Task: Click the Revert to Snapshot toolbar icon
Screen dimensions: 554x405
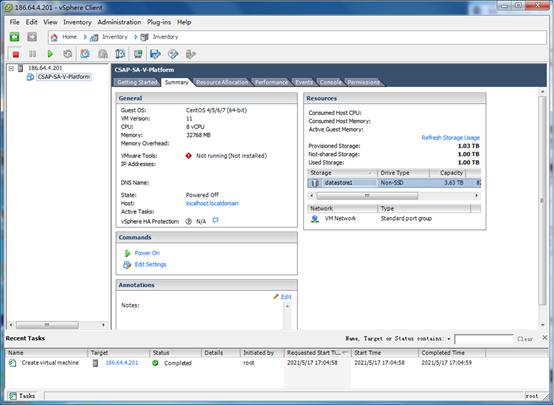Action: click(102, 54)
